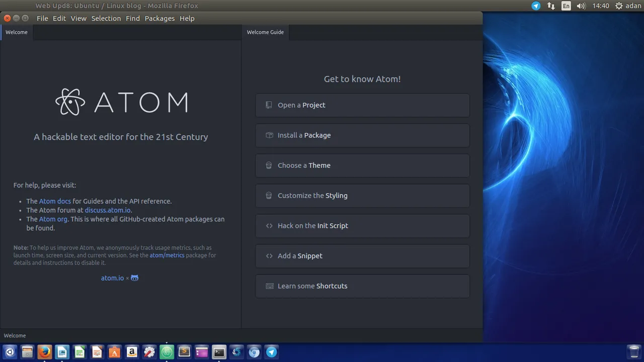The width and height of the screenshot is (644, 362).
Task: Open the Packages menu
Action: (x=159, y=18)
